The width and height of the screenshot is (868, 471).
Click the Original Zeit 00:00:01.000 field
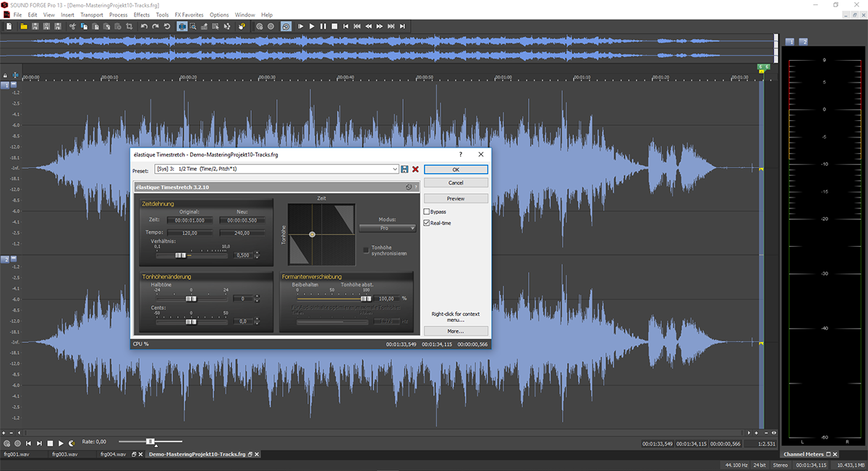click(190, 220)
